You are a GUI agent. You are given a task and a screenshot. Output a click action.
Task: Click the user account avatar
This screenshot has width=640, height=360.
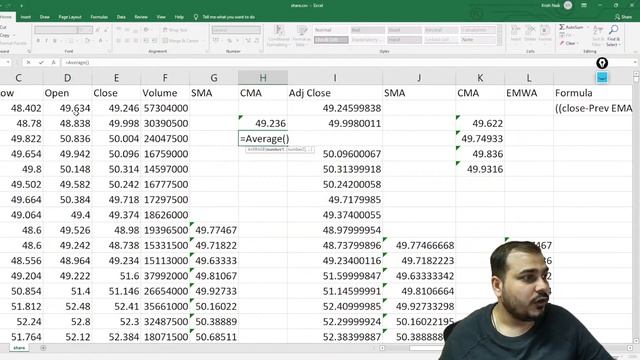coord(568,5)
